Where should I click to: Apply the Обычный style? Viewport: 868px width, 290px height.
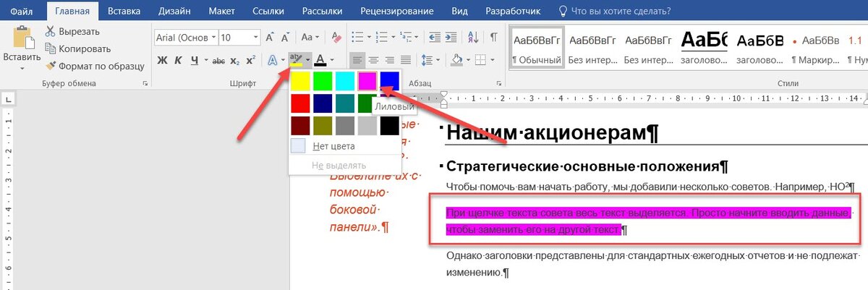click(x=537, y=47)
